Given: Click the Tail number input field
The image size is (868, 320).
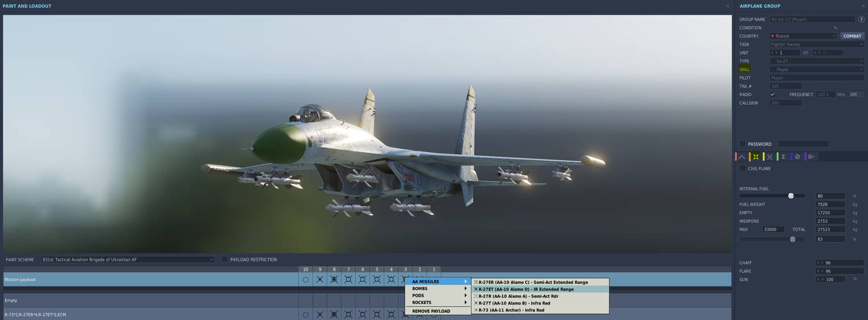Looking at the screenshot, I should coord(786,86).
